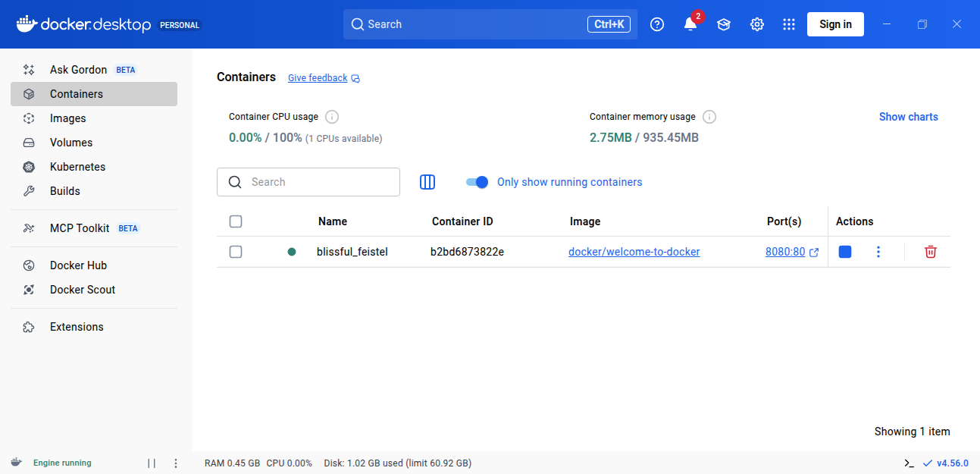This screenshot has width=980, height=474.
Task: Launch Docker Scout
Action: [x=82, y=289]
